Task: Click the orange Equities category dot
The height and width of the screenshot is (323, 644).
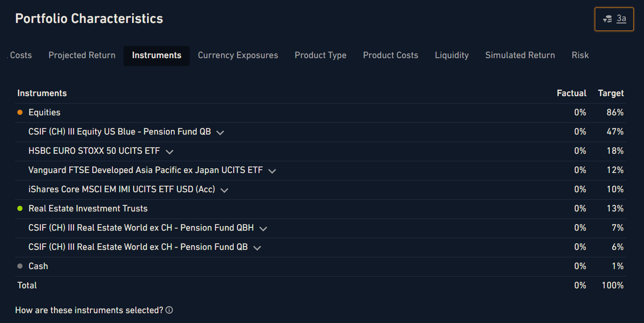Action: pyautogui.click(x=20, y=113)
